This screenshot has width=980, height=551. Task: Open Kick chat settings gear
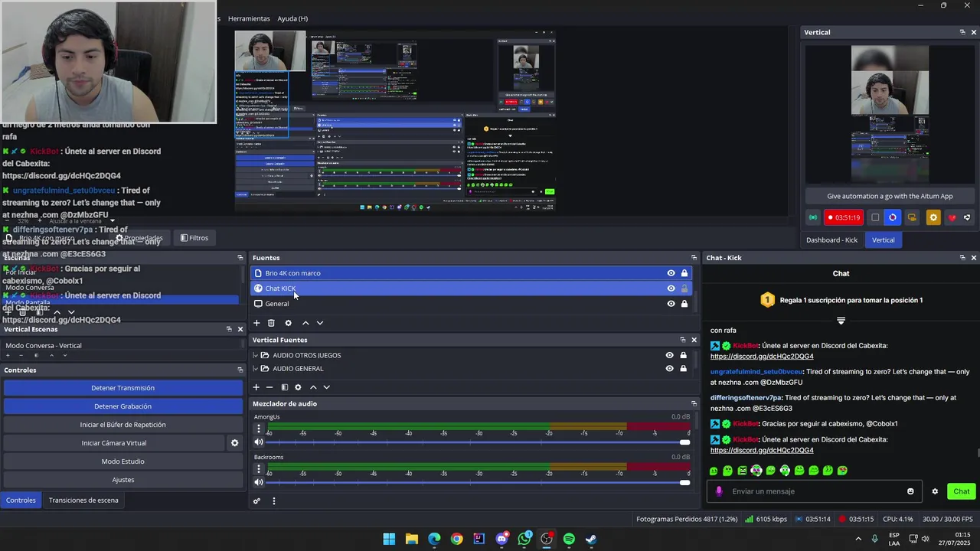935,491
